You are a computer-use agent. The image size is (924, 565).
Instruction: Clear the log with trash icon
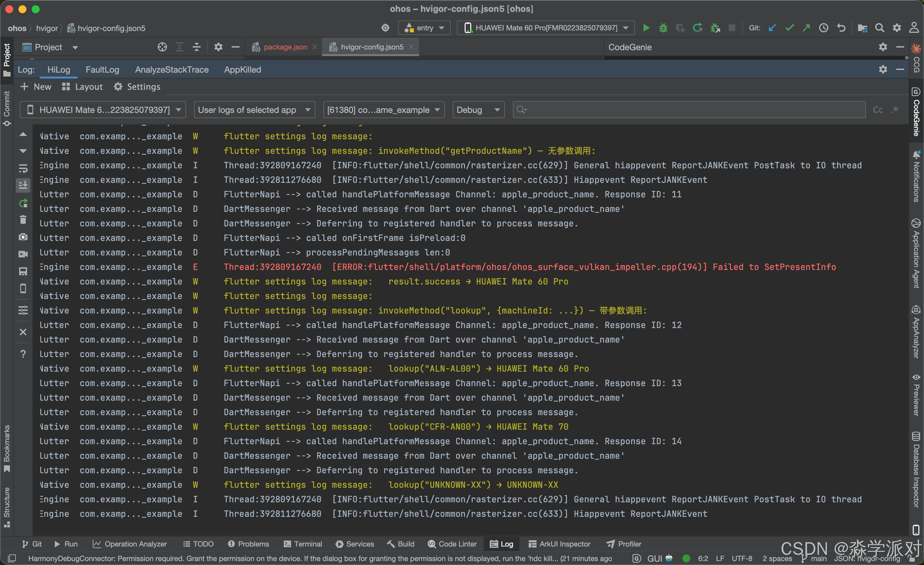coord(23,220)
